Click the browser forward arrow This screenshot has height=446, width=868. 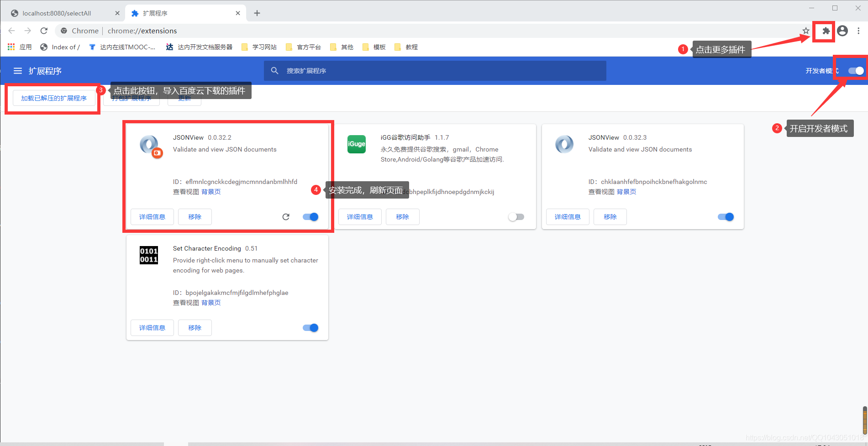(x=28, y=31)
